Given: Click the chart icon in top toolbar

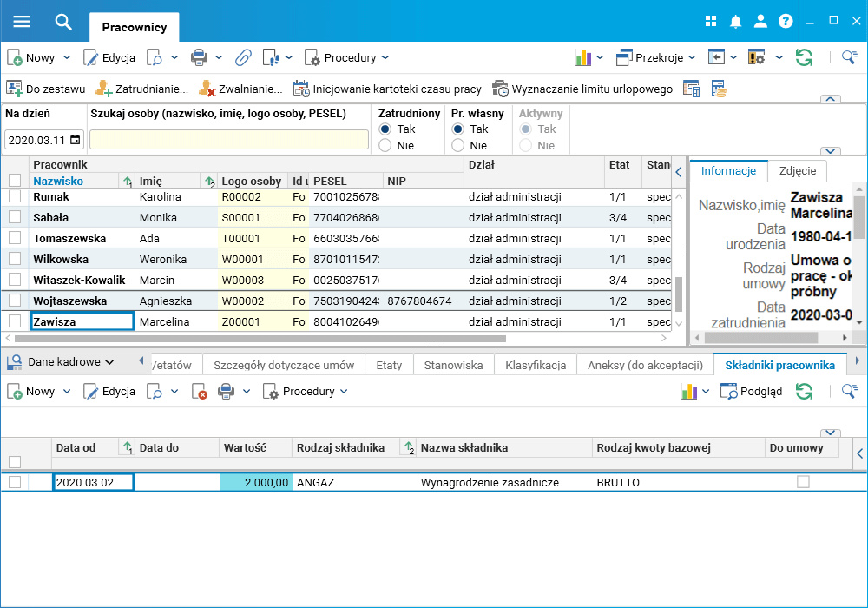Looking at the screenshot, I should click(x=582, y=58).
